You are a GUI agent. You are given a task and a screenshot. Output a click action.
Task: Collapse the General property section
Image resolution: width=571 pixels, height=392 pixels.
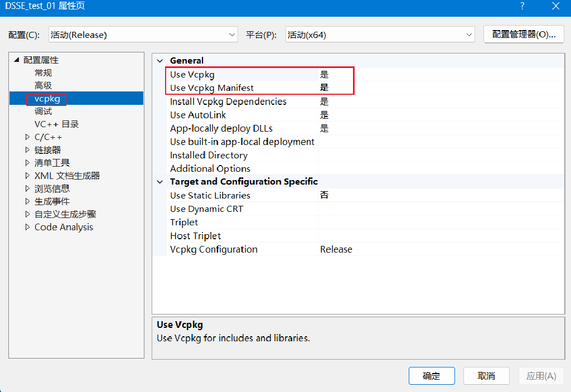[161, 61]
